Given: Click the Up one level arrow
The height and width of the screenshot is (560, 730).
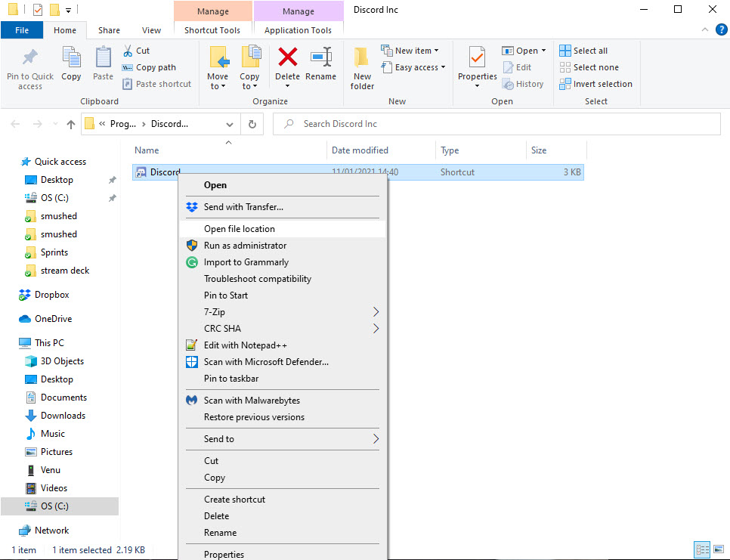Looking at the screenshot, I should [71, 124].
